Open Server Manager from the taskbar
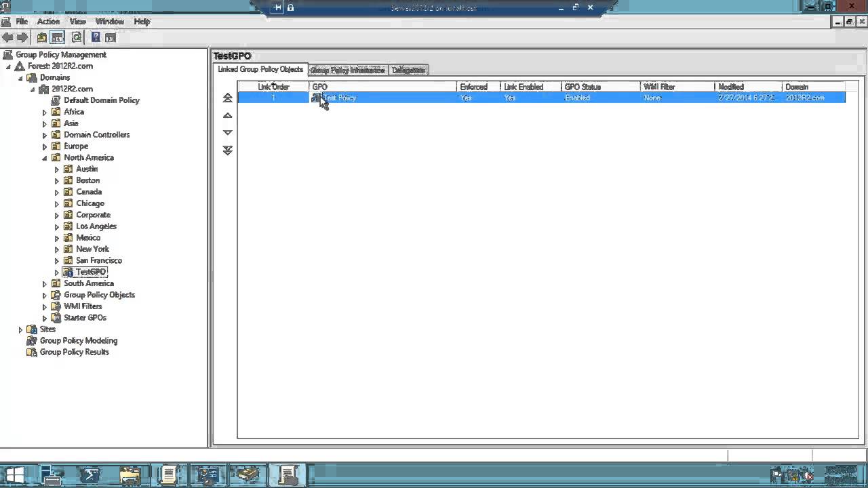 [52, 475]
